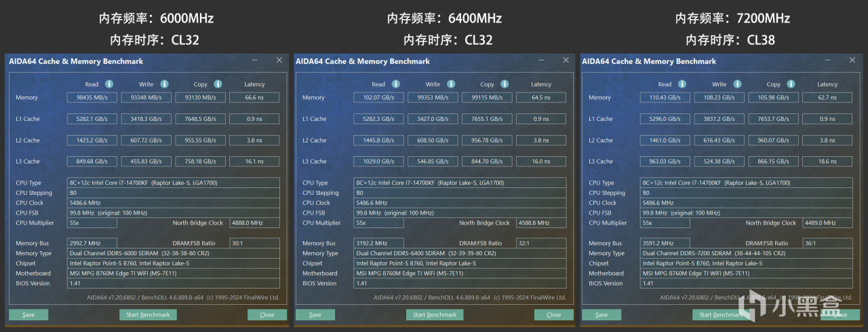
Task: Click L3 read value 849.68 GB/s
Action: (x=92, y=162)
